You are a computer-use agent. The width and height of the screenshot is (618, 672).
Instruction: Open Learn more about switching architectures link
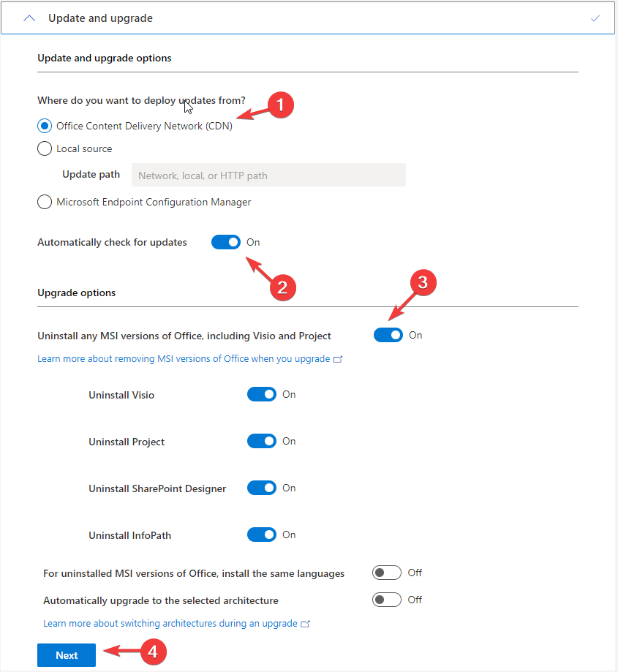pyautogui.click(x=170, y=624)
